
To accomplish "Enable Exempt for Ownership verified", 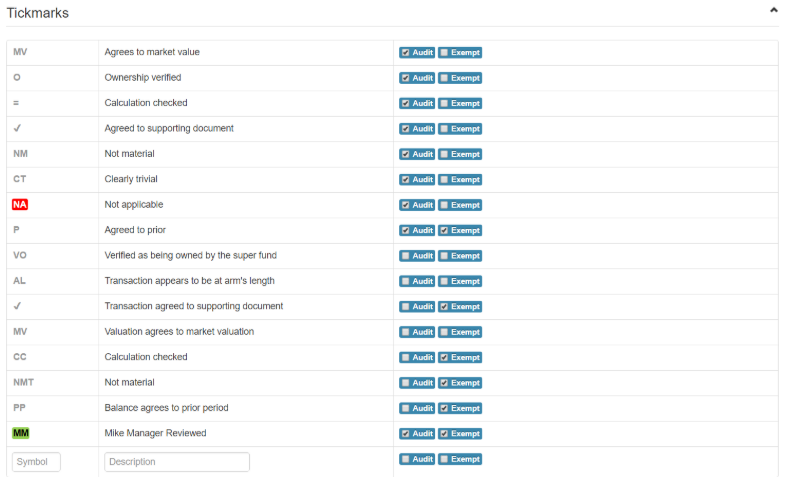I will 444,78.
